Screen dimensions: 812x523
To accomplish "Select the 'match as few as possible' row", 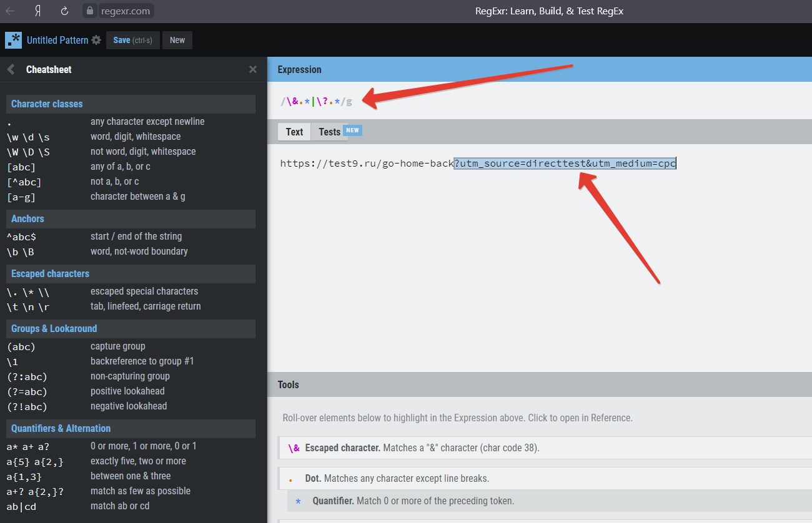I will tap(131, 491).
